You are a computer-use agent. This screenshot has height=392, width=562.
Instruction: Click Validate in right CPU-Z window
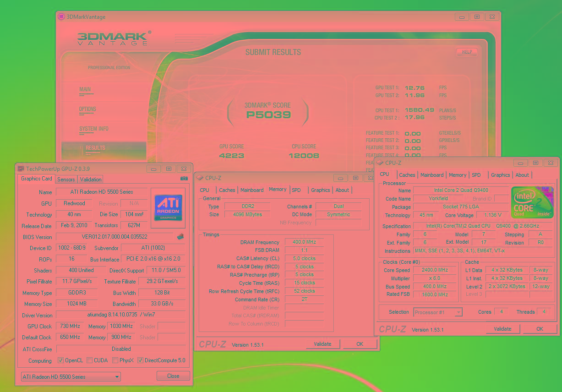click(x=502, y=329)
